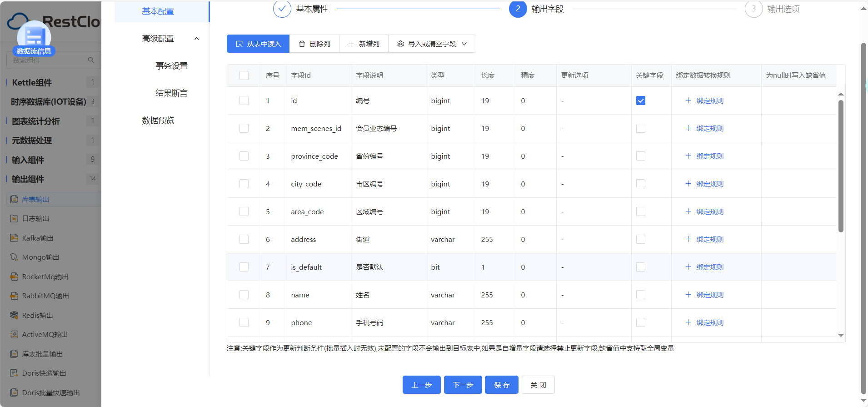Open the 导入或清空字段 dropdown
868x407 pixels.
[432, 44]
